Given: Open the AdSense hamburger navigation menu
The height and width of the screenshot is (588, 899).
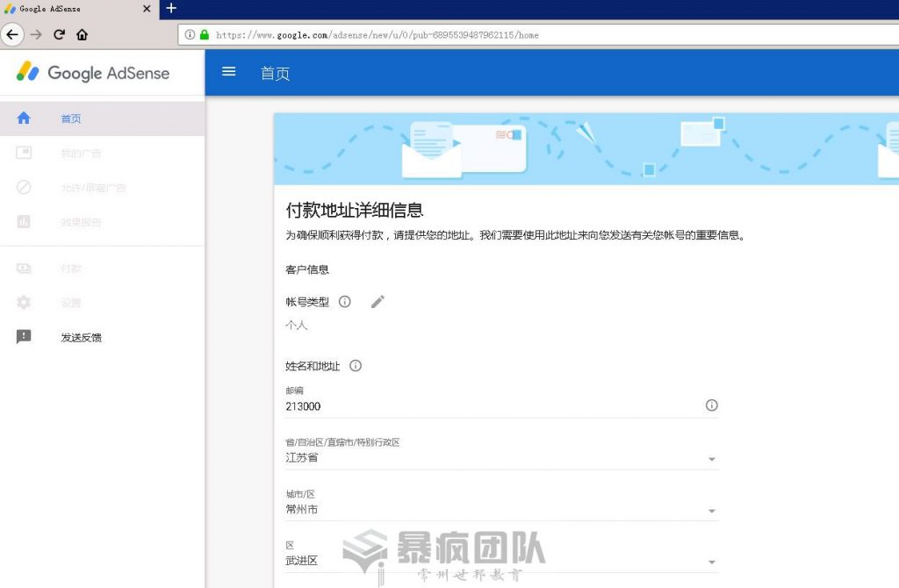Looking at the screenshot, I should point(229,72).
